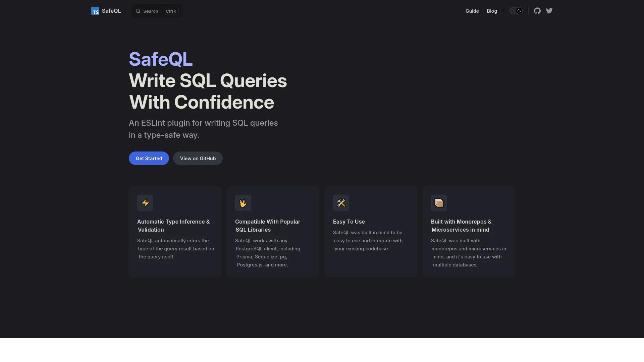Open the Twitter link icon
644x362 pixels.
click(x=549, y=11)
